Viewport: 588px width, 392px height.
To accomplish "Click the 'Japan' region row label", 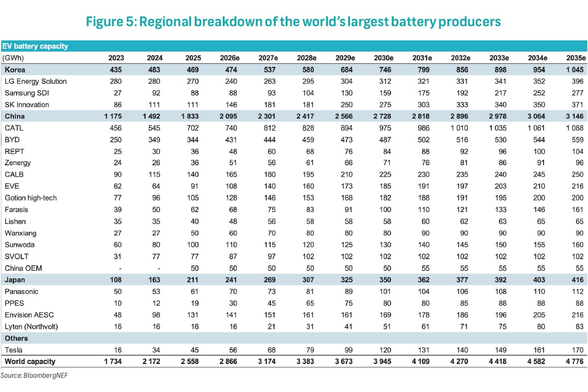I will pos(15,280).
